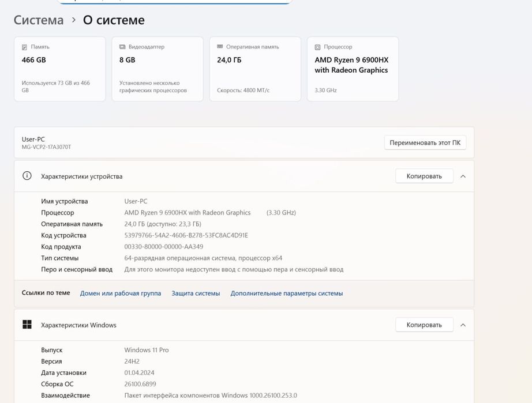Open Защита системы link
The image size is (532, 403).
coord(196,293)
